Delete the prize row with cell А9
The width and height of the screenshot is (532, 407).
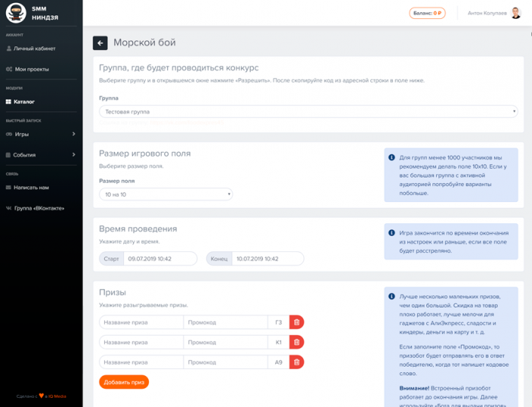tap(296, 362)
